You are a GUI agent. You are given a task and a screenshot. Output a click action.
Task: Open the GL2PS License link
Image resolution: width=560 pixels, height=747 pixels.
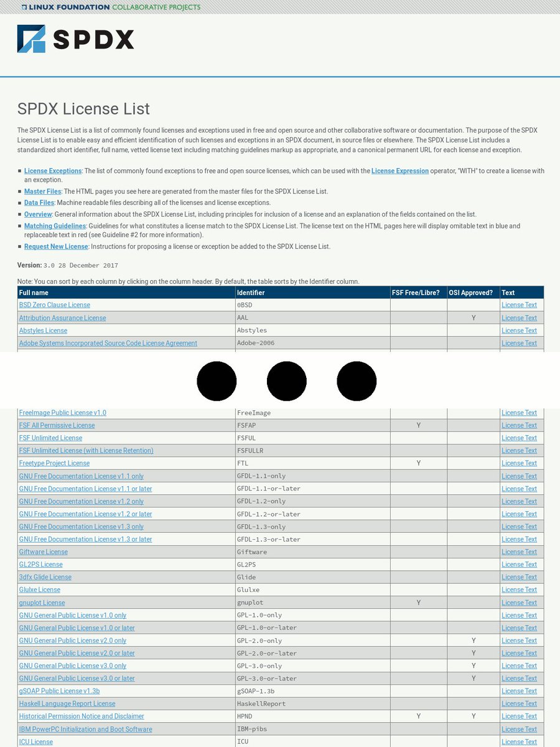point(41,565)
